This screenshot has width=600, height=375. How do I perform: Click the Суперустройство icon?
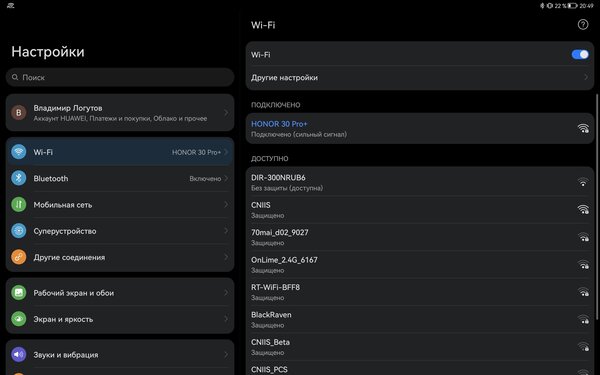coord(18,231)
